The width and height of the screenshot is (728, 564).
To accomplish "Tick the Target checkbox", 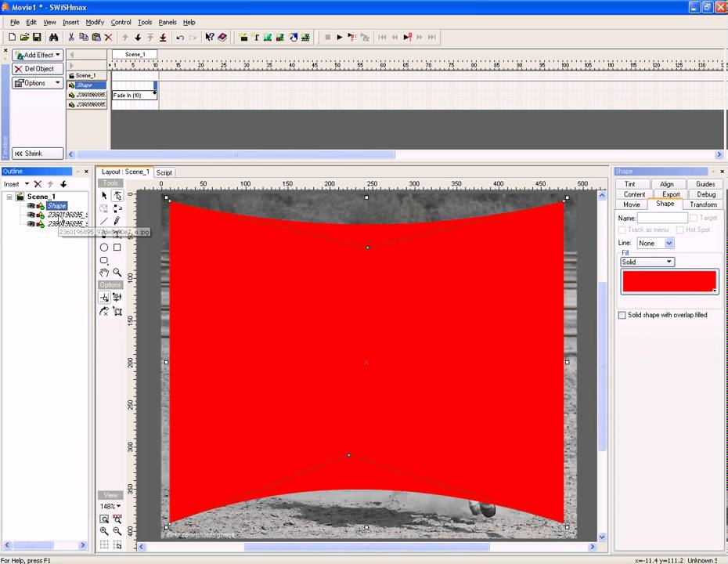I will (x=694, y=218).
